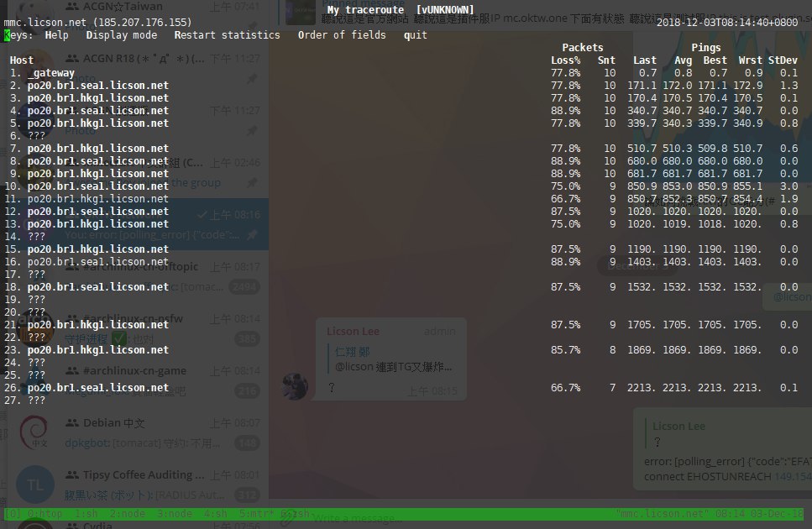This screenshot has width=812, height=529.
Task: Click the @licson mention at right edge
Action: (x=793, y=297)
